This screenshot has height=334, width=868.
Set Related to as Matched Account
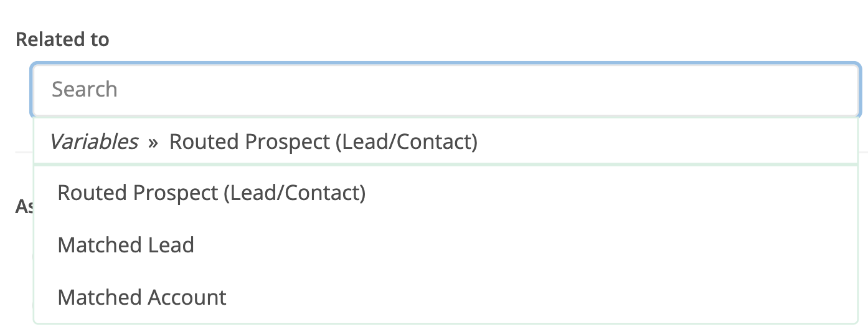142,297
